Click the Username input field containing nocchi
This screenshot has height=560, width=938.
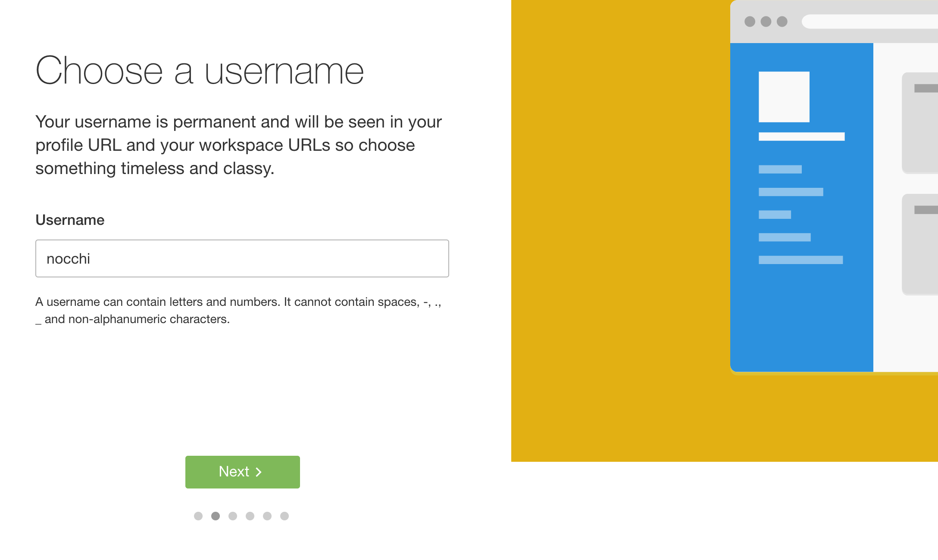point(242,258)
